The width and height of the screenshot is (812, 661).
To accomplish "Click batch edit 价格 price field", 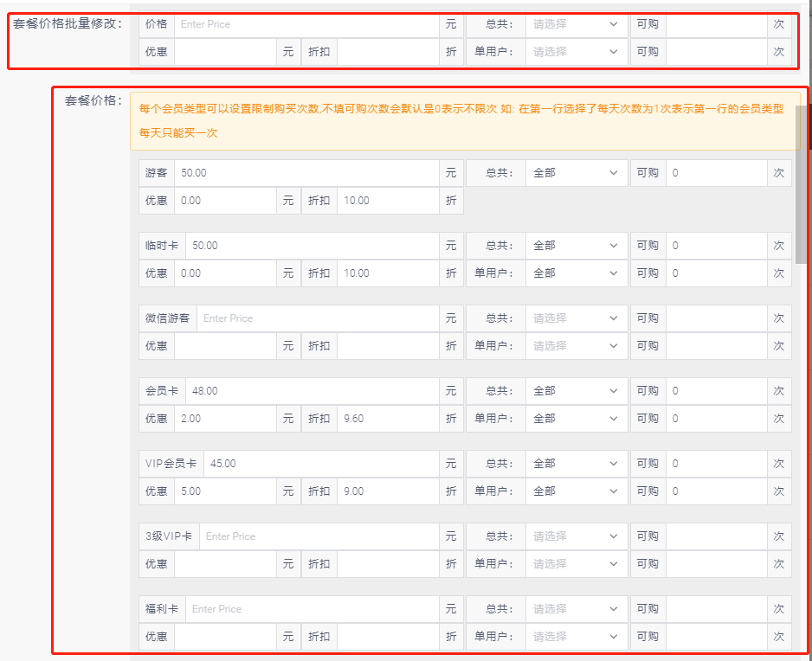I will (306, 24).
